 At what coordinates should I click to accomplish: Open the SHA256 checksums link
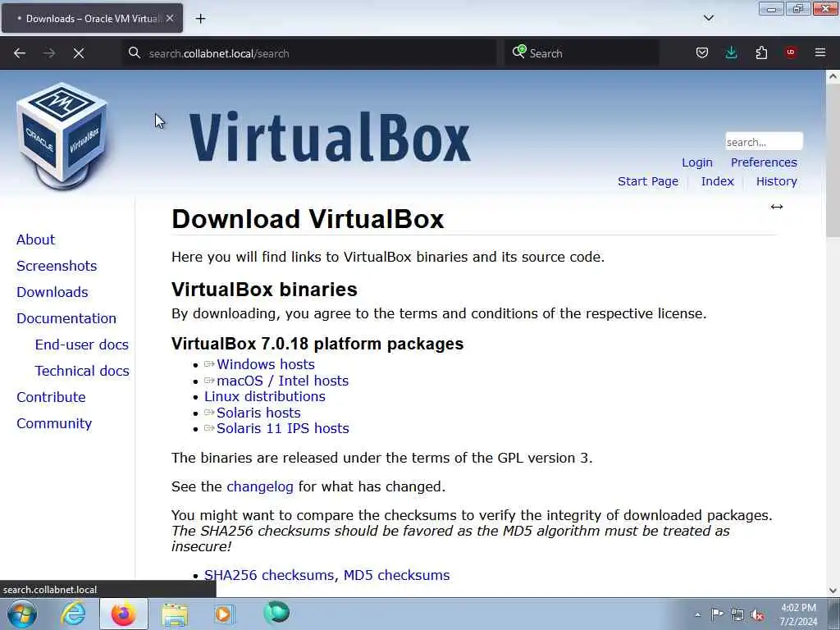pyautogui.click(x=269, y=575)
